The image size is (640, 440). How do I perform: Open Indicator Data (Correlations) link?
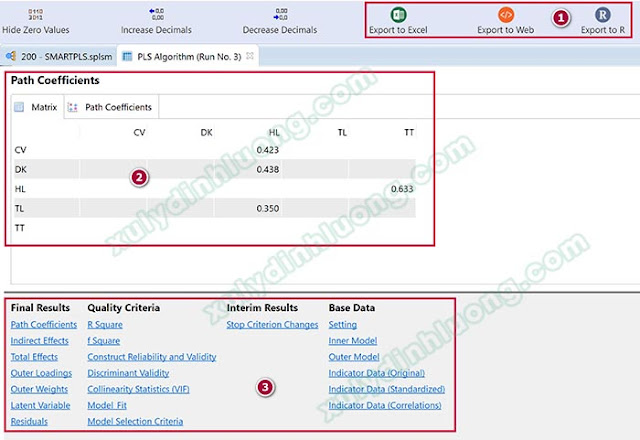click(x=385, y=405)
